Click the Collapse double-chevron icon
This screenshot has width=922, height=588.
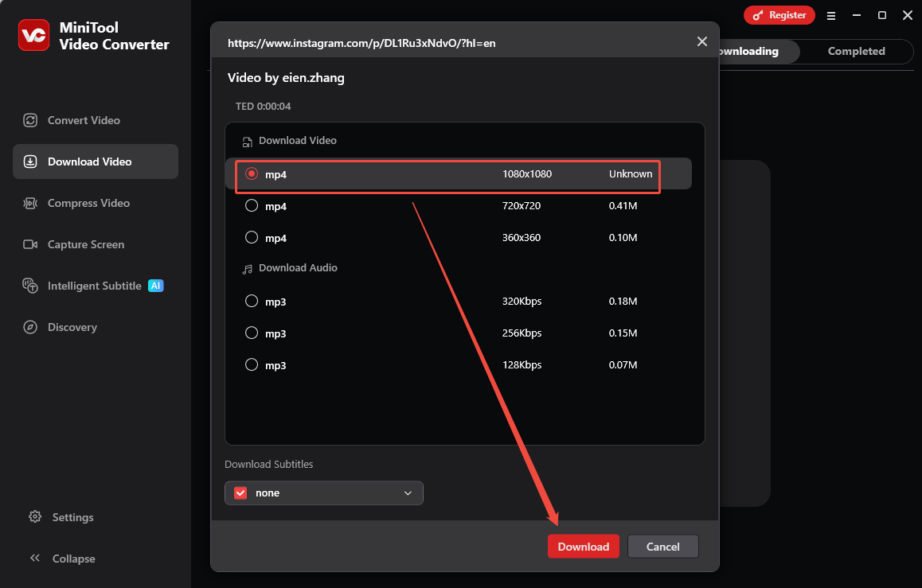click(35, 558)
